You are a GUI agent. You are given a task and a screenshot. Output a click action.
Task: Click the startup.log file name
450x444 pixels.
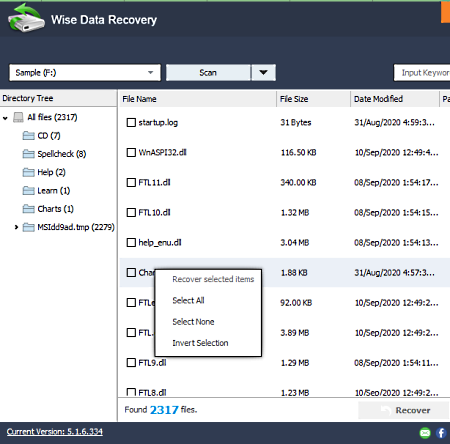click(x=158, y=123)
